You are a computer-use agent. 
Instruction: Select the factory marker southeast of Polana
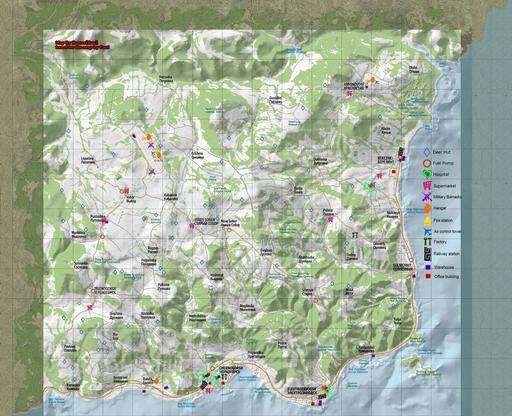[x=355, y=235]
